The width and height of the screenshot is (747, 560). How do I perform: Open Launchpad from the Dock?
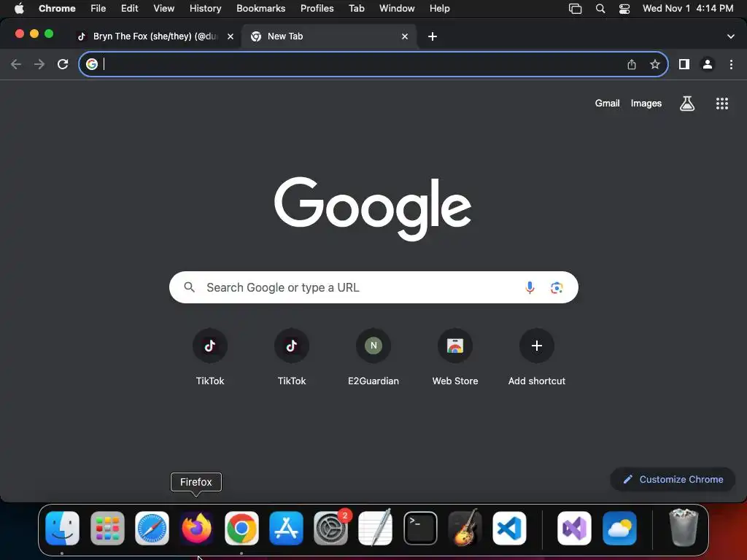pos(107,528)
